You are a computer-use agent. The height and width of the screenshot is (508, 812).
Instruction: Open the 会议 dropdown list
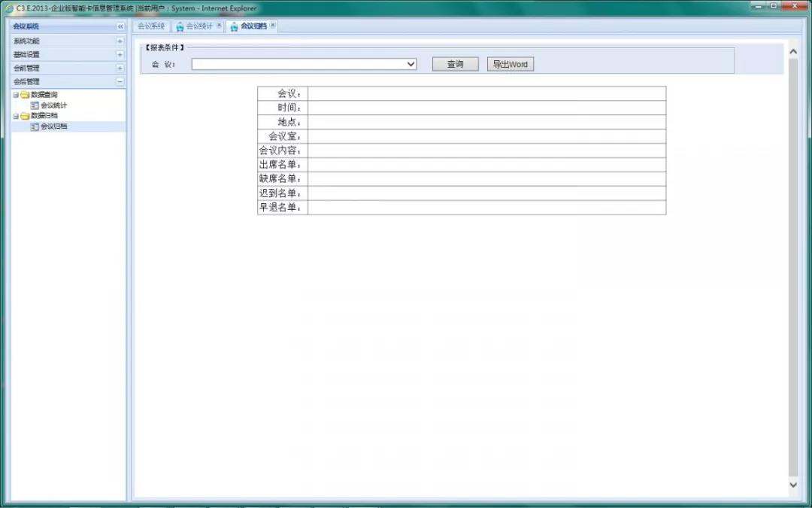click(411, 64)
